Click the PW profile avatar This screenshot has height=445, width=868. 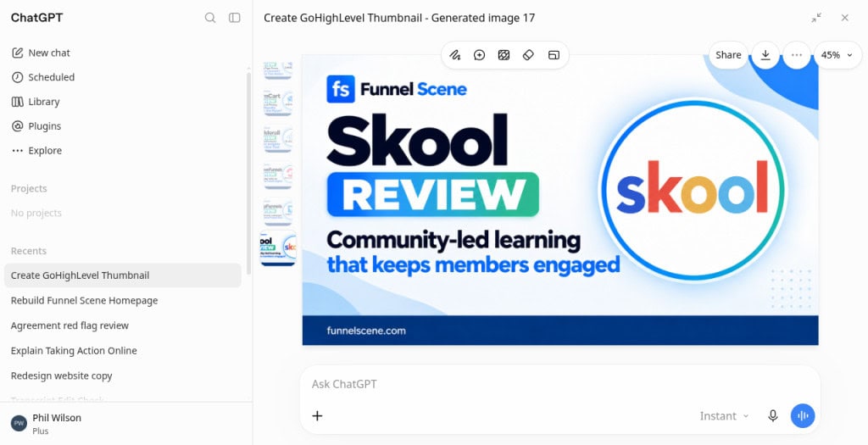(19, 424)
